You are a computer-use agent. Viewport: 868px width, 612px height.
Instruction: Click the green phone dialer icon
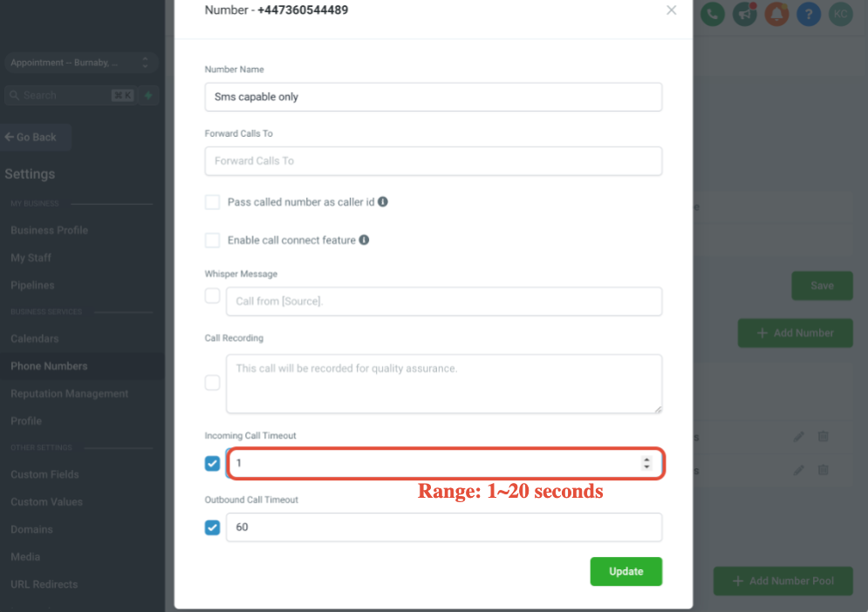pyautogui.click(x=713, y=14)
